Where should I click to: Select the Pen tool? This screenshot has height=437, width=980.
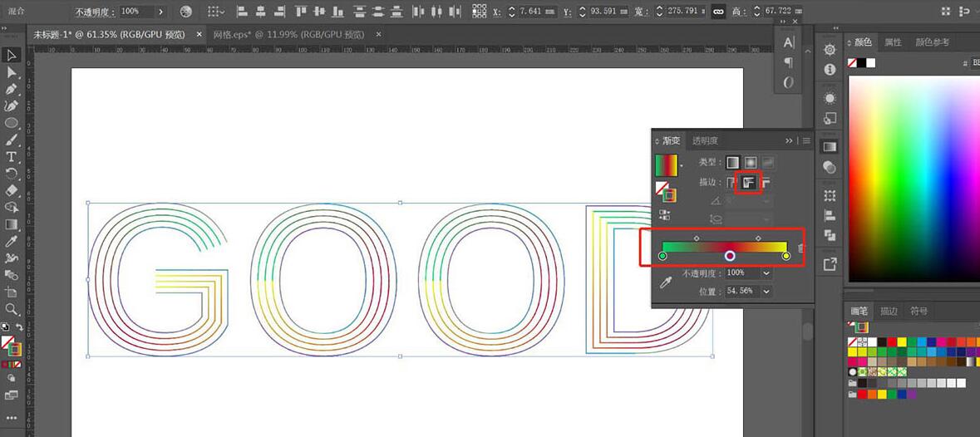(x=11, y=89)
